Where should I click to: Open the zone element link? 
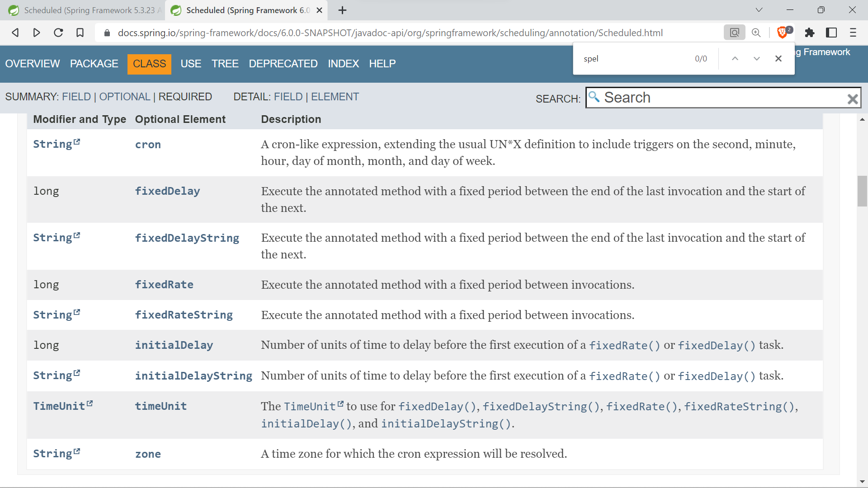pyautogui.click(x=148, y=454)
